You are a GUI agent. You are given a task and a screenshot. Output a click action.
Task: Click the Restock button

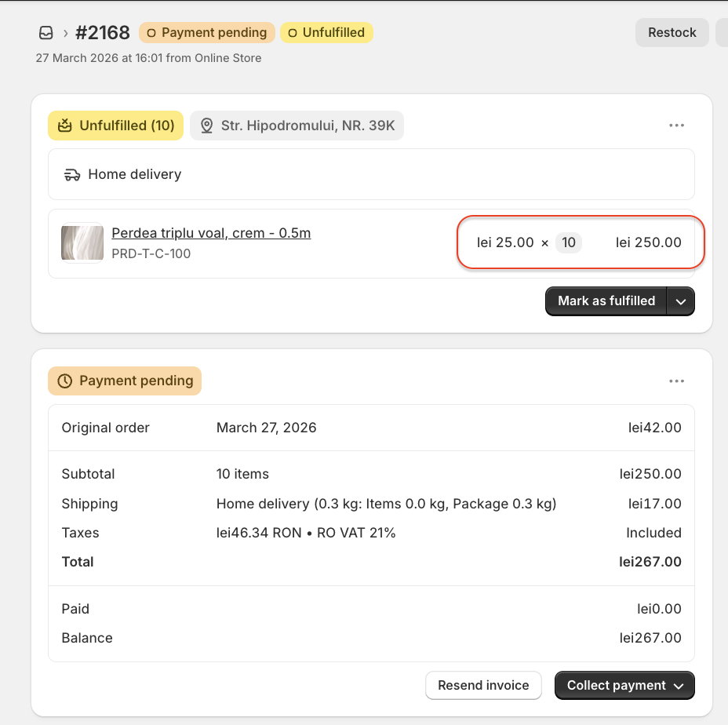pos(672,33)
